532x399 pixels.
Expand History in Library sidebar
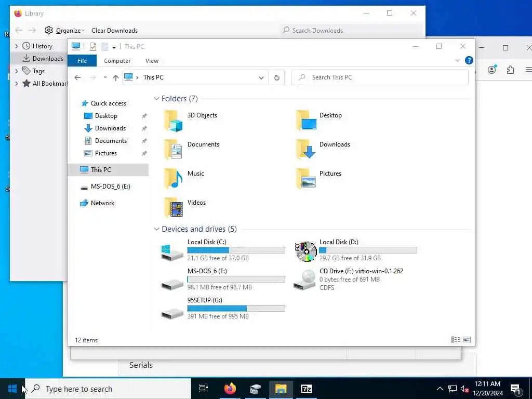click(x=16, y=46)
